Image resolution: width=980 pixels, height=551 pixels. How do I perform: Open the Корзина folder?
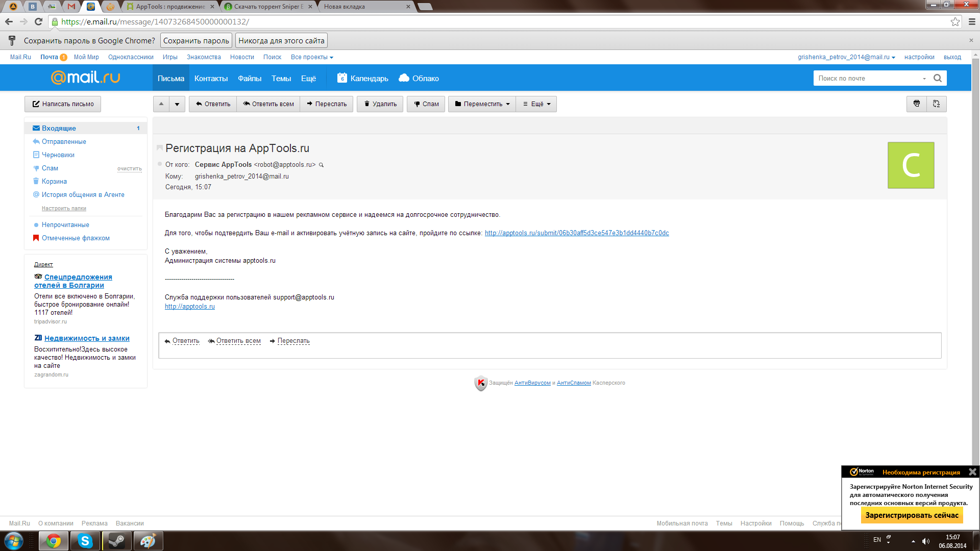coord(54,181)
